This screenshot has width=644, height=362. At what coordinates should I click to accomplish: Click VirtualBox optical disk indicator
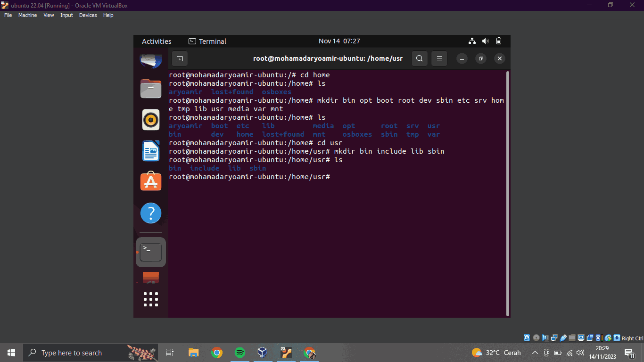tap(536, 338)
